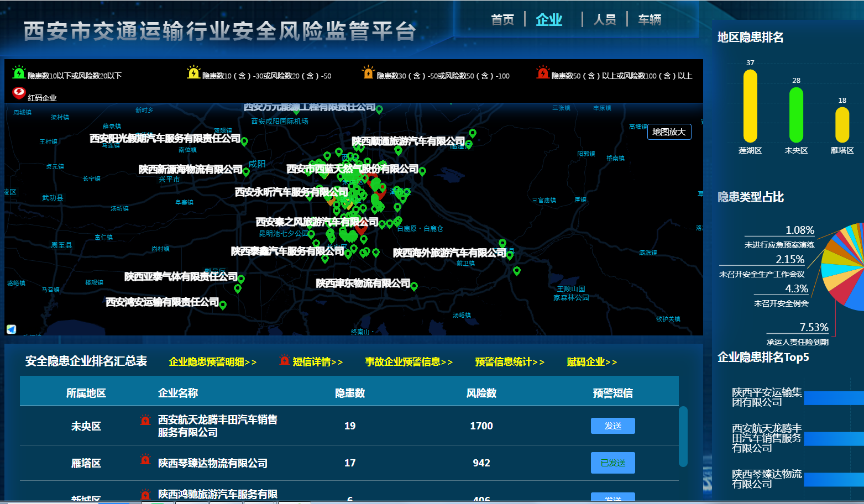Open 企业隐患预警明细>> link
Viewport: 864px width, 504px height.
click(x=213, y=362)
